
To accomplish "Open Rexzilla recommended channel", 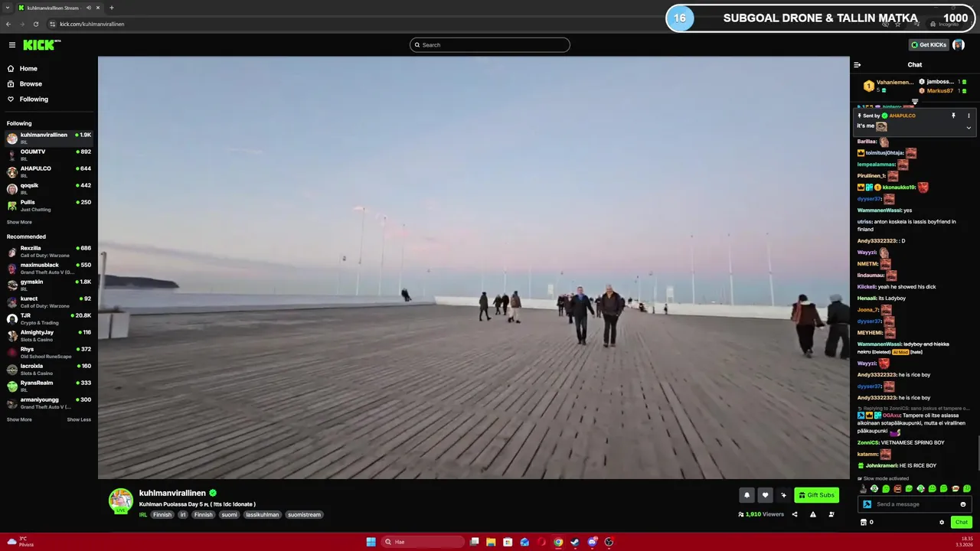I will [49, 251].
